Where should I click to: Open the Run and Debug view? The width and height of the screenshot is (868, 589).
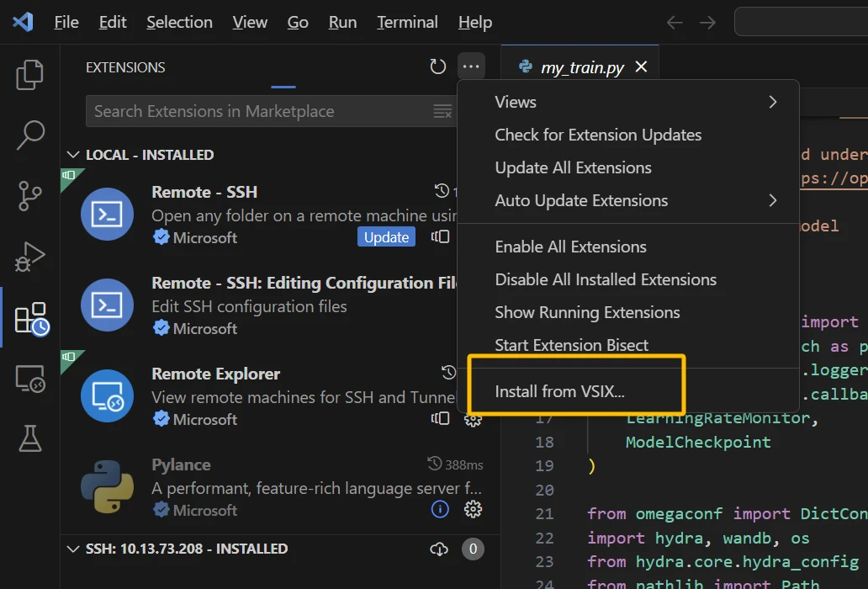click(30, 257)
